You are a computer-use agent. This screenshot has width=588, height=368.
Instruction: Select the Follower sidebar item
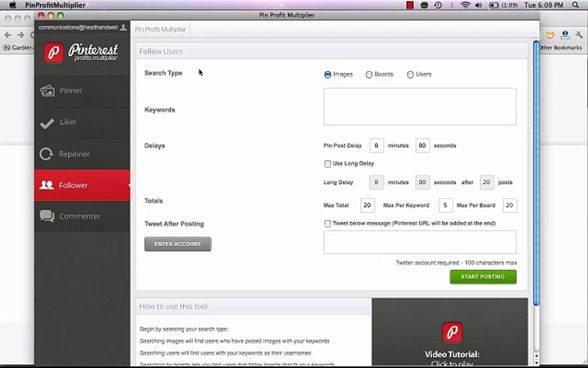tap(82, 185)
